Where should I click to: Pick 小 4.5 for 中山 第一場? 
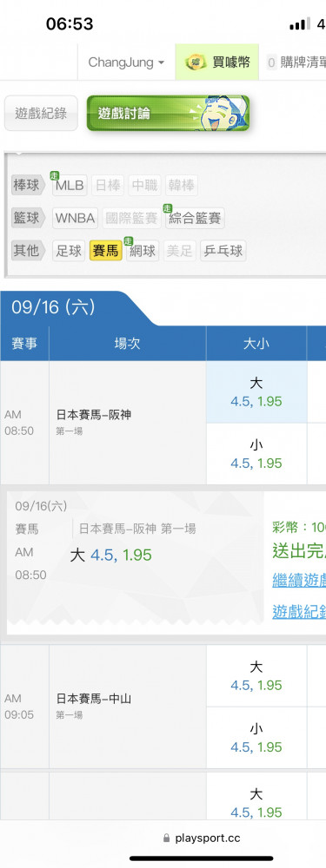pyautogui.click(x=256, y=737)
